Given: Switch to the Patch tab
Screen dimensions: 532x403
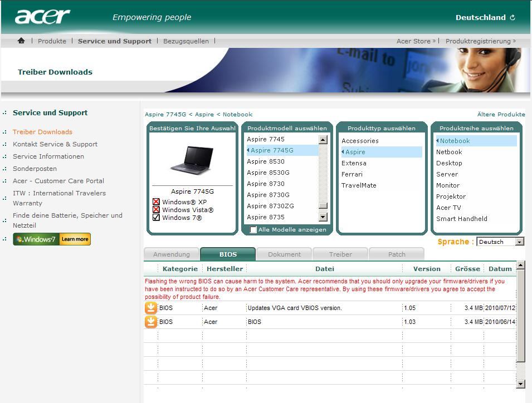Looking at the screenshot, I should point(397,254).
